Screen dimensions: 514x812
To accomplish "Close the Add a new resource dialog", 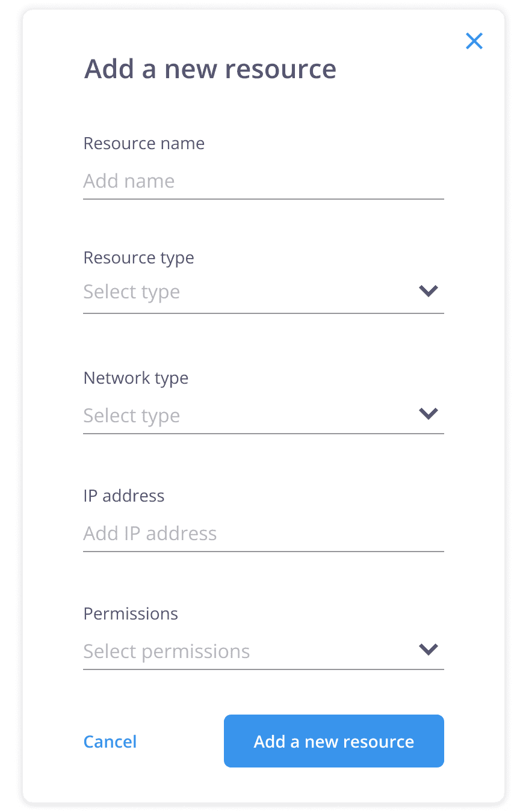I will (x=474, y=41).
